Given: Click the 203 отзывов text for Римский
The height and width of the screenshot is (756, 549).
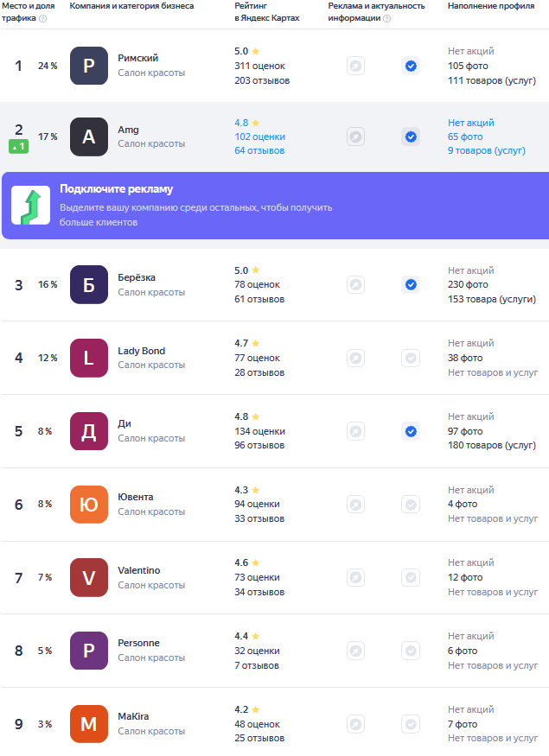Looking at the screenshot, I should (x=262, y=80).
